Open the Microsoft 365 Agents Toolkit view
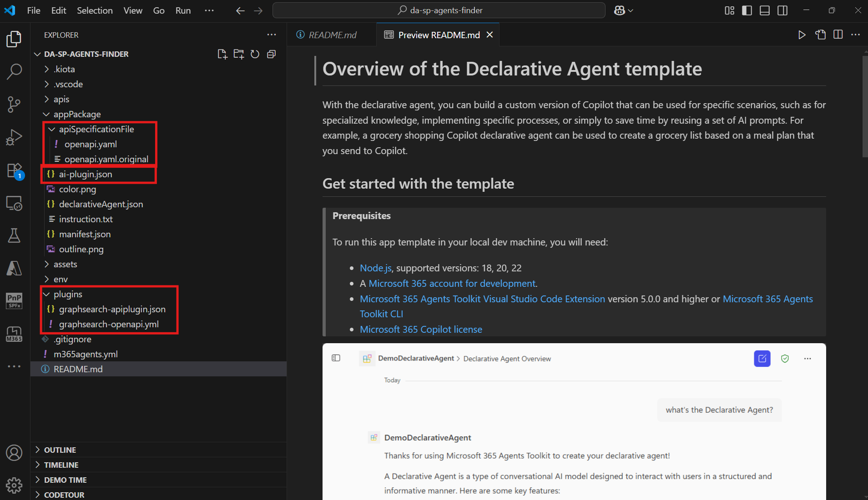Image resolution: width=868 pixels, height=500 pixels. coord(14,334)
